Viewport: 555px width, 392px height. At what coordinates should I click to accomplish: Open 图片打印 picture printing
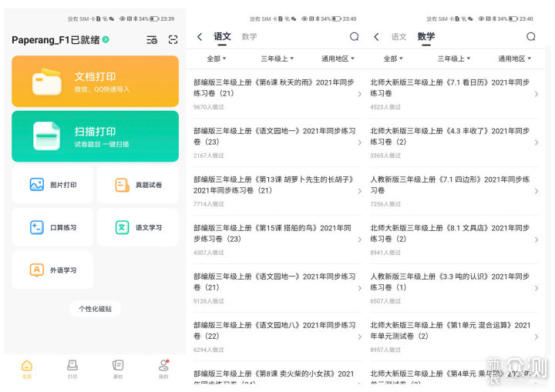tap(52, 185)
